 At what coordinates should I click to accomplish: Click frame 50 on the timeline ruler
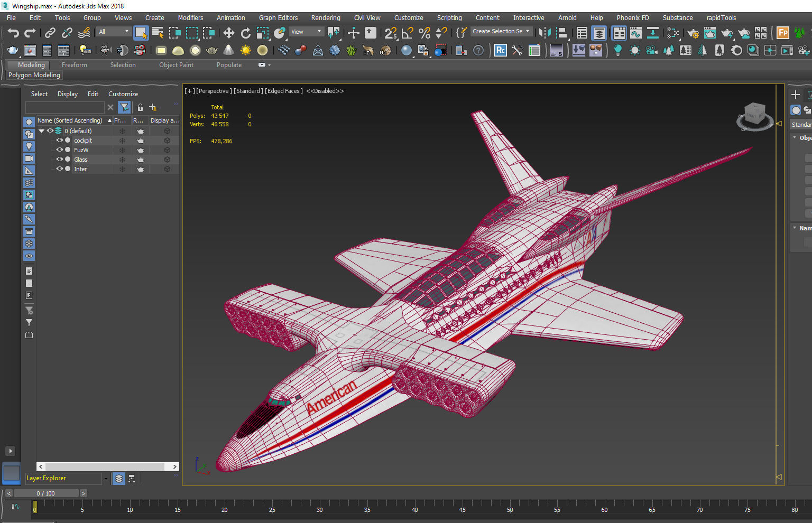click(x=510, y=509)
